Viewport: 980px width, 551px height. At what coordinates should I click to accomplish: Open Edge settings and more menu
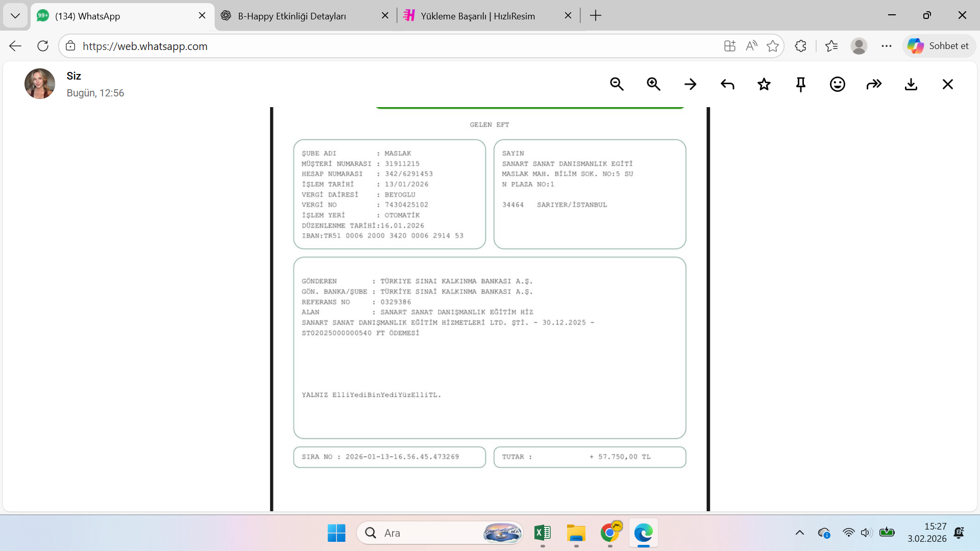[x=887, y=46]
